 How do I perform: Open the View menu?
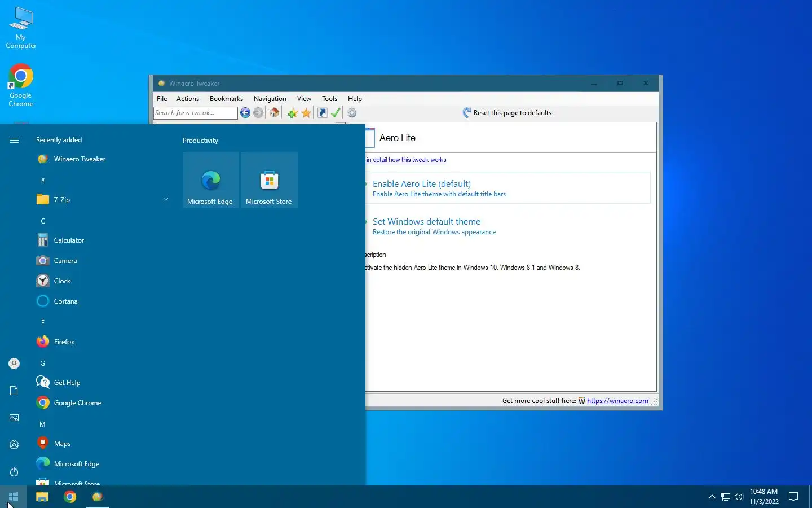[x=304, y=99]
